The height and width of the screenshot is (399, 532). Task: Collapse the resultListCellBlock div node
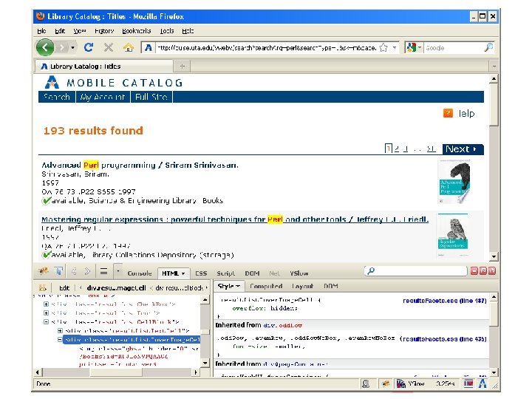click(46, 321)
